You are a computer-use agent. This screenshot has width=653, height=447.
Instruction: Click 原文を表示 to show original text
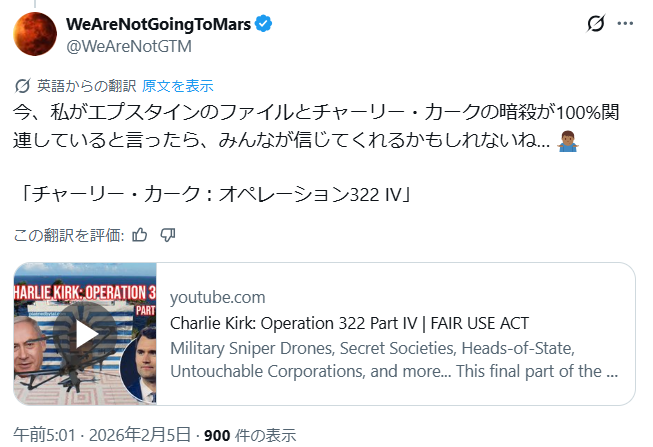pos(178,86)
